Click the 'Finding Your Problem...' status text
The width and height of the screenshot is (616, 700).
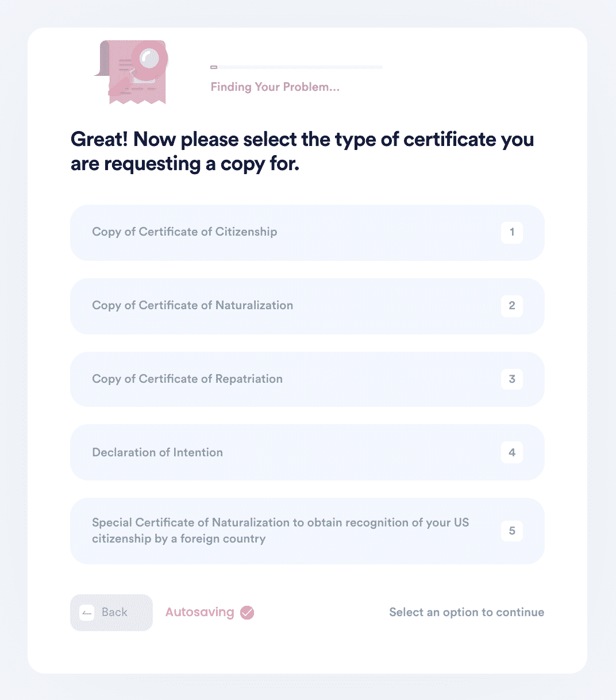tap(275, 87)
